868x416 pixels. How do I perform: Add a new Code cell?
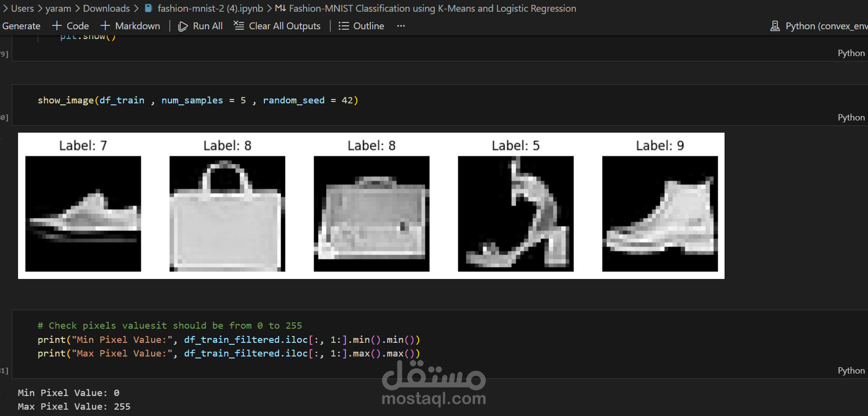coord(71,26)
